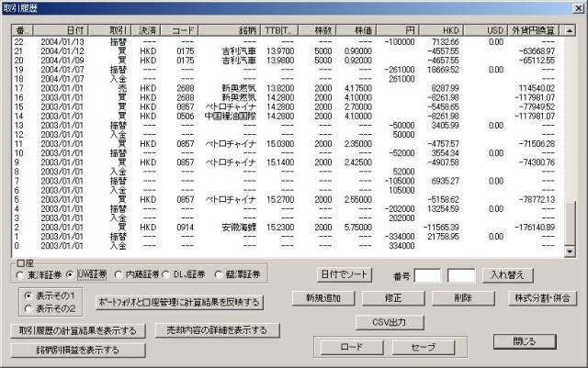
Task: Export data with the CSV出力 button
Action: point(389,322)
